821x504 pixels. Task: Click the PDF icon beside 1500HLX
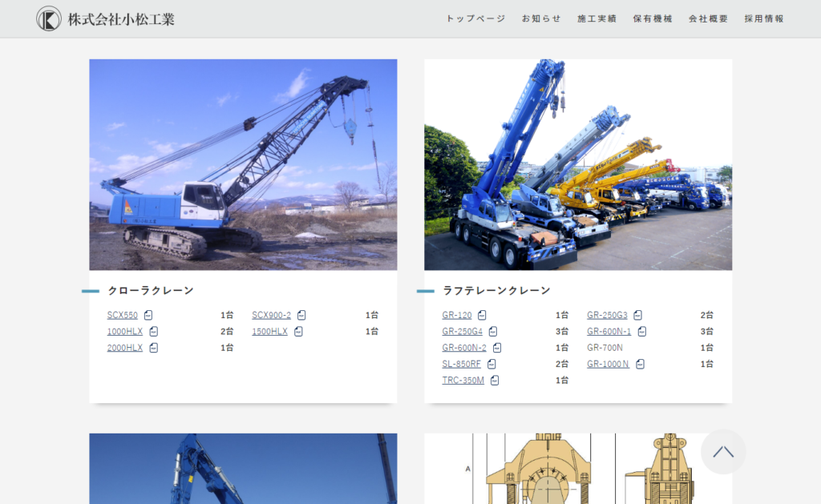pos(298,331)
